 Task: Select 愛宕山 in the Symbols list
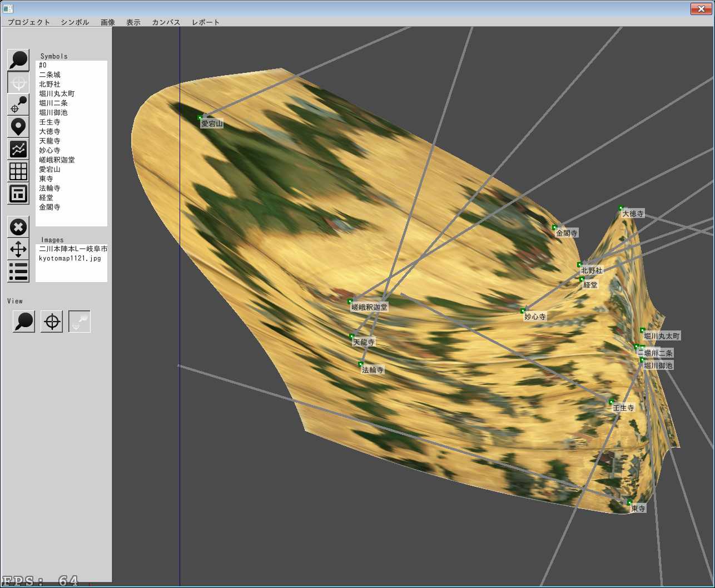pos(71,169)
